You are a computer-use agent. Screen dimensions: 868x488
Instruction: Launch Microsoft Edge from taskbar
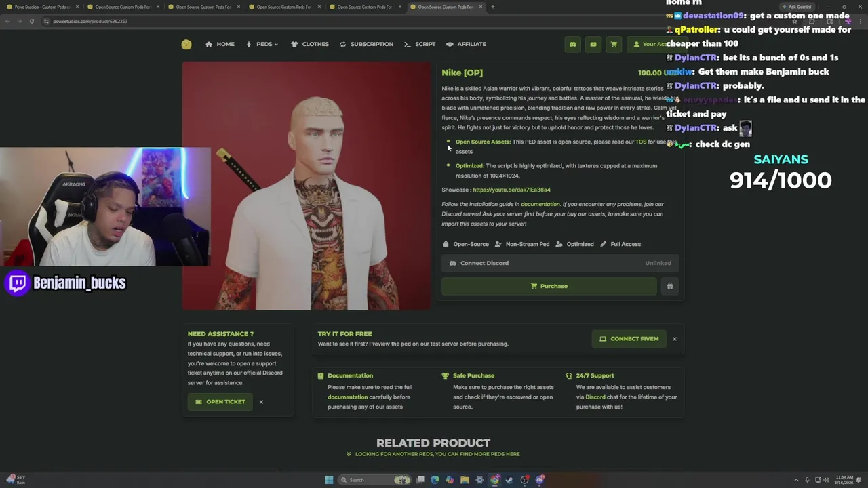(435, 480)
